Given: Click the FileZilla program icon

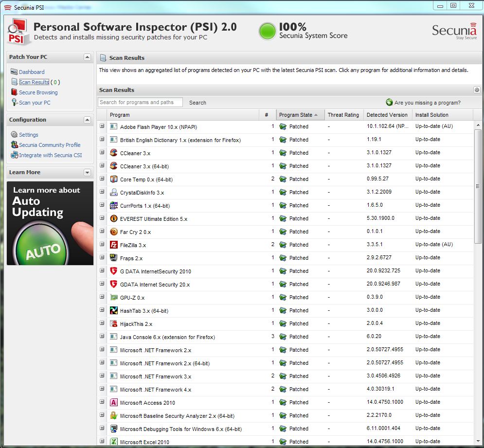Looking at the screenshot, I should 114,245.
